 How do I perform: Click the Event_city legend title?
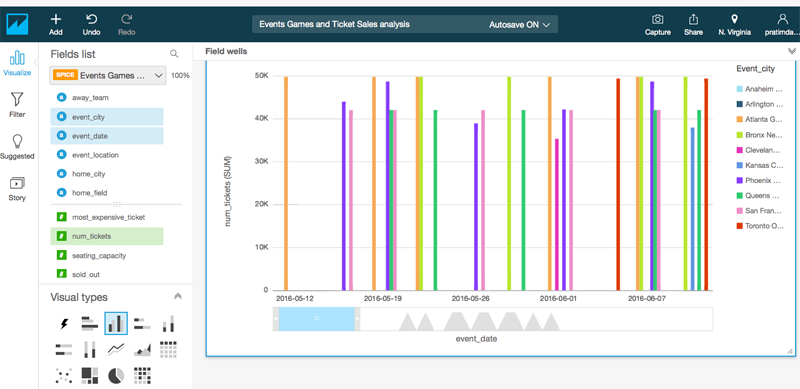[x=756, y=68]
